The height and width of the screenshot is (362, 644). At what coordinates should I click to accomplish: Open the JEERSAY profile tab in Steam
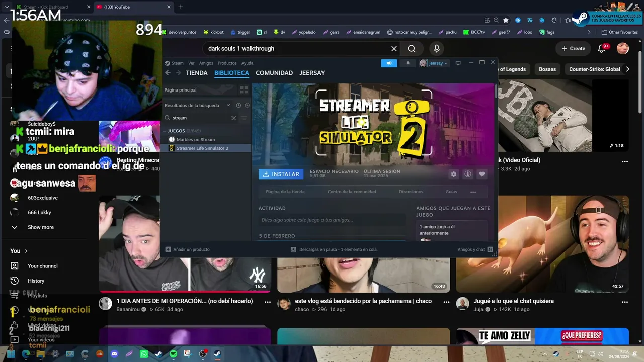[312, 73]
